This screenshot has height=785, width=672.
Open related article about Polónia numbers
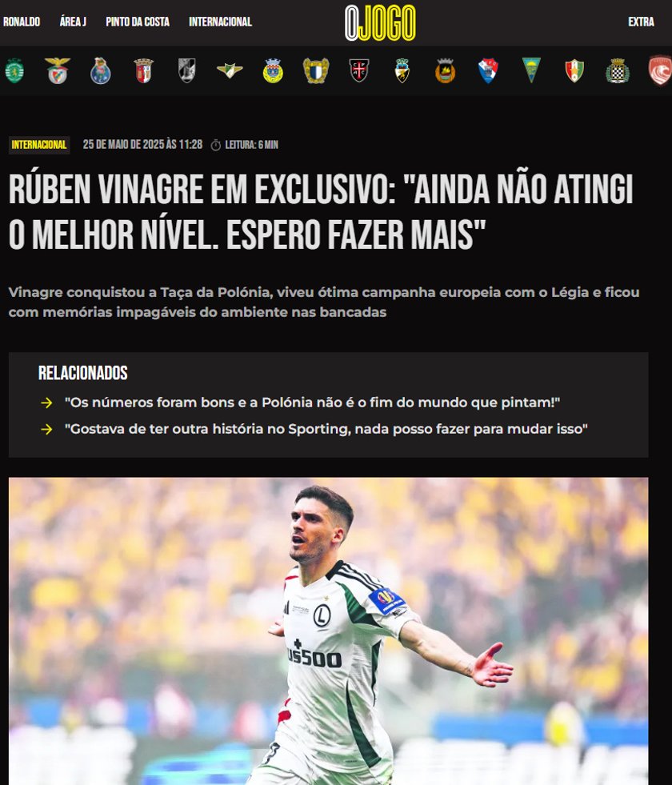tap(312, 403)
